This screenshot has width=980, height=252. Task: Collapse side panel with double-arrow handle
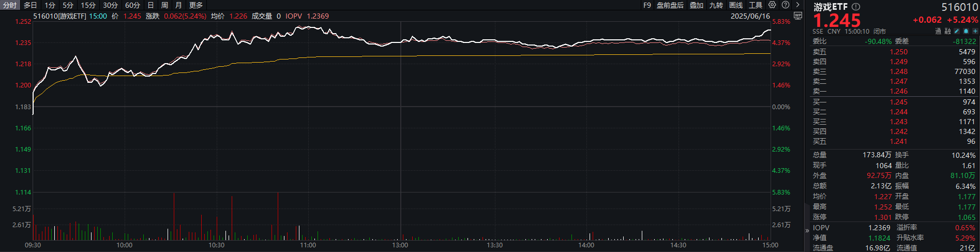coord(807,231)
